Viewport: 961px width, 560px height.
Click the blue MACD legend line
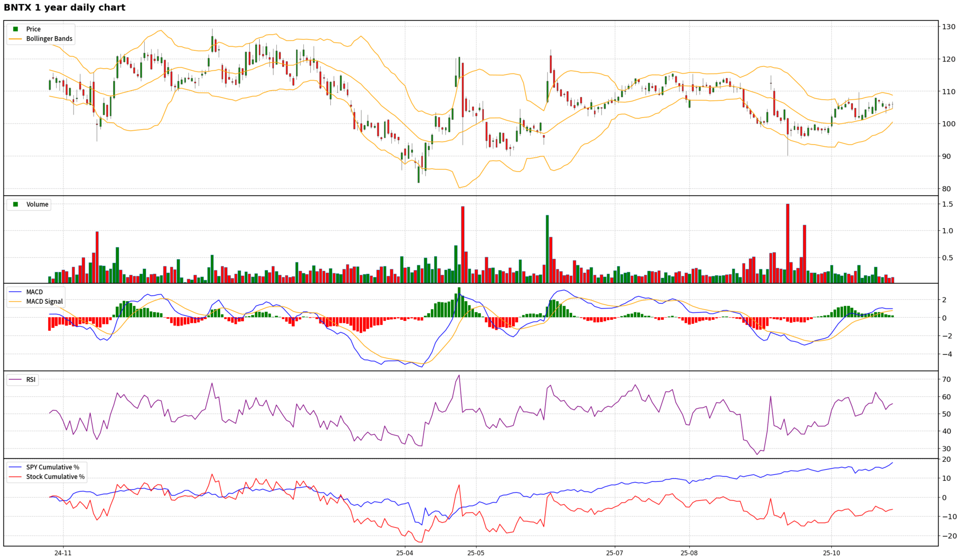(x=16, y=292)
